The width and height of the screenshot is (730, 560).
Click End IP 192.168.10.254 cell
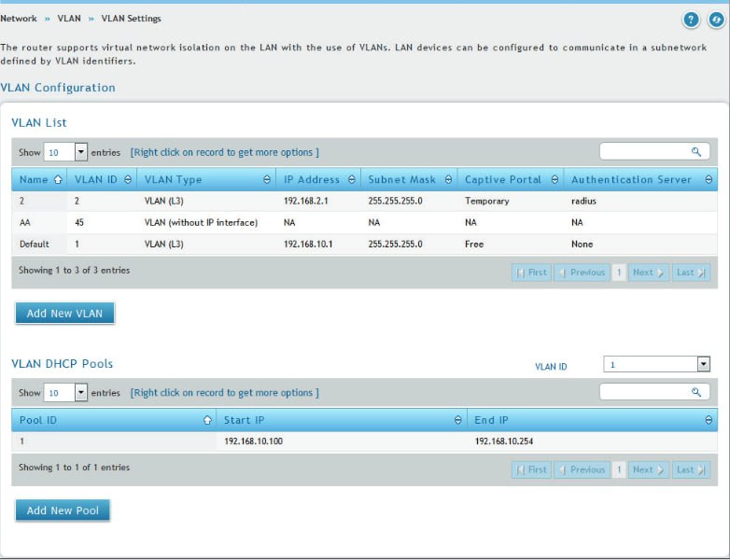pyautogui.click(x=504, y=441)
